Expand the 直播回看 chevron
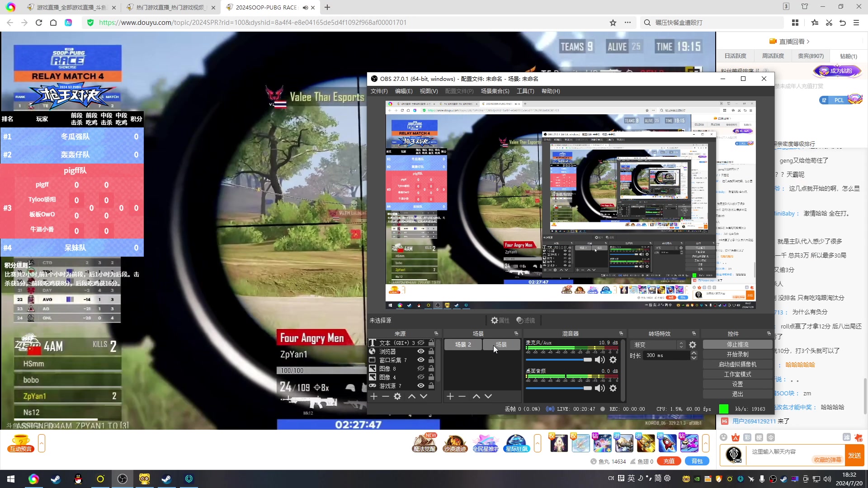This screenshot has height=488, width=868. 808,42
